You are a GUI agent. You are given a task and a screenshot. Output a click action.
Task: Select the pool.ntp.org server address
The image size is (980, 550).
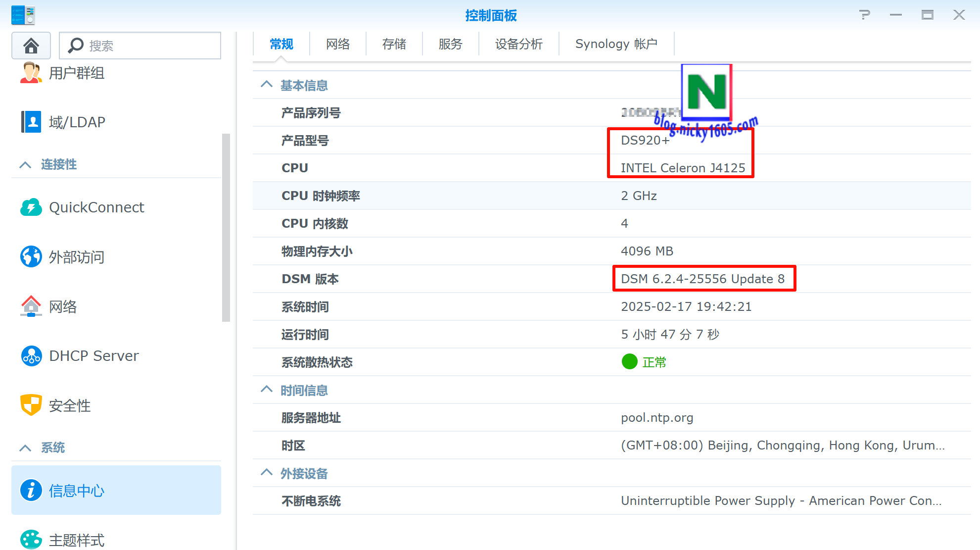click(657, 417)
